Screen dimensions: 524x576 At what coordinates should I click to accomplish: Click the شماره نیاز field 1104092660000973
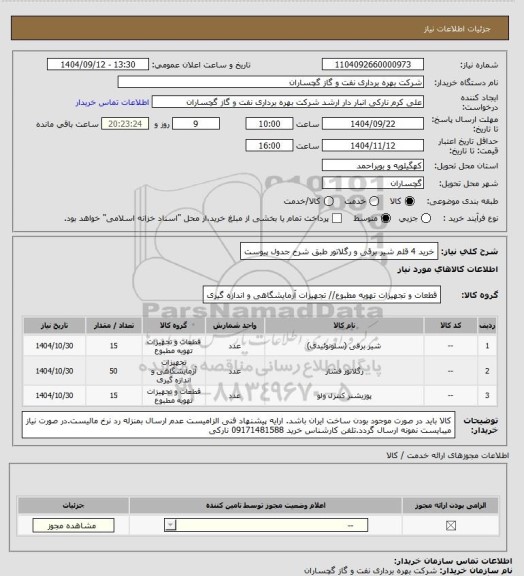[x=373, y=64]
